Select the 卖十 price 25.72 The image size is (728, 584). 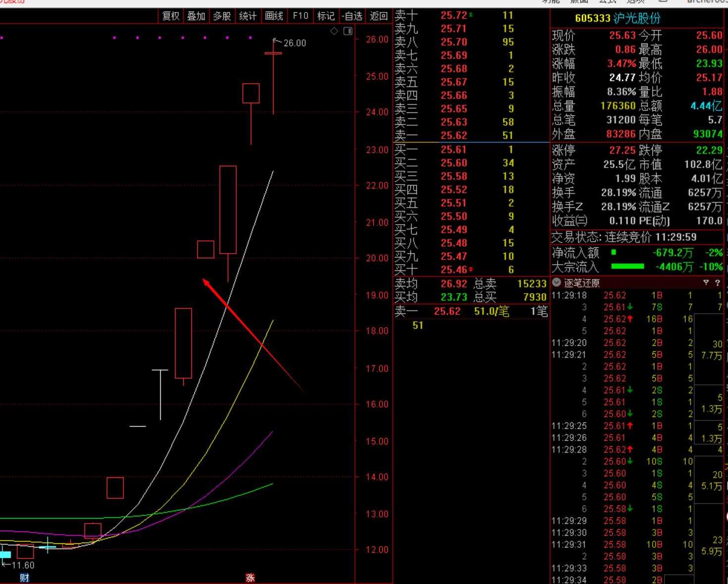tap(454, 15)
